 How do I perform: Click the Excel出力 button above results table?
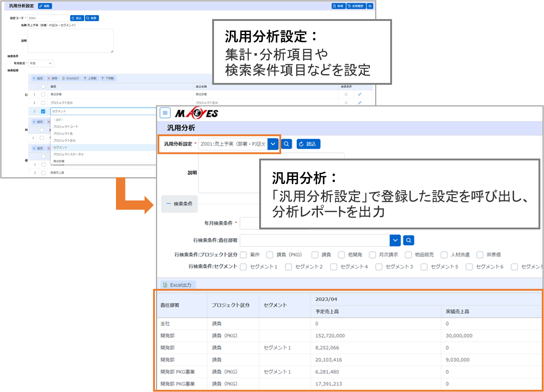pyautogui.click(x=178, y=285)
